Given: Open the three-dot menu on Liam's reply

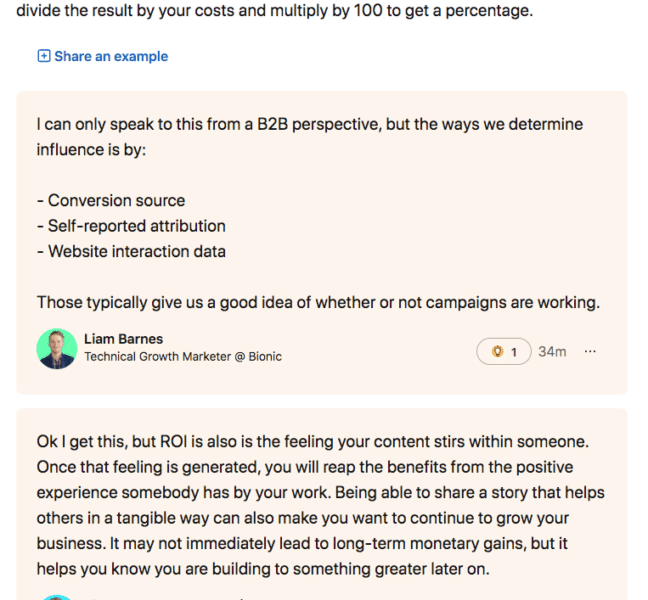Looking at the screenshot, I should click(x=590, y=352).
